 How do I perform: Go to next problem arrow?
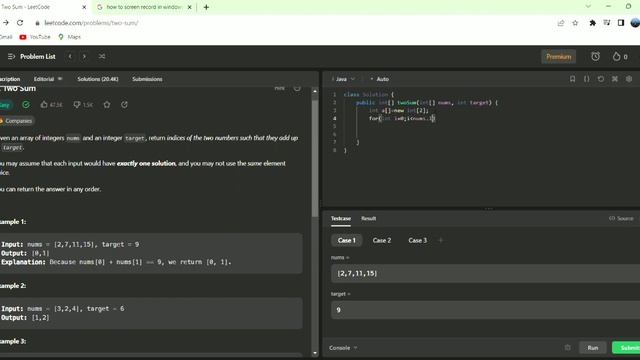tap(84, 56)
